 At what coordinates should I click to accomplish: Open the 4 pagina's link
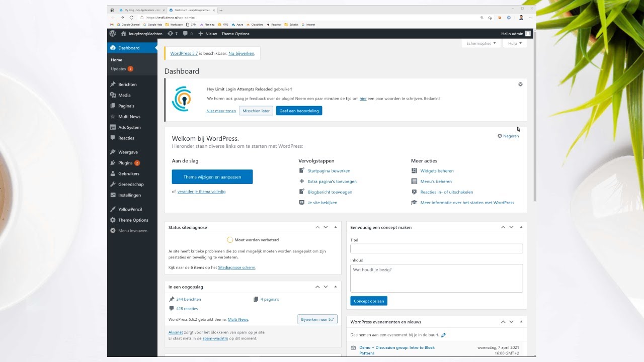270,299
